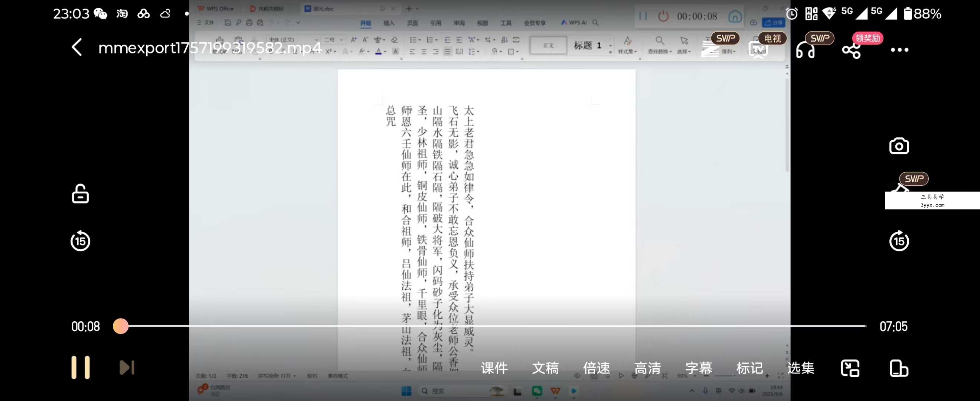
Task: Pause the video playback
Action: tap(81, 368)
